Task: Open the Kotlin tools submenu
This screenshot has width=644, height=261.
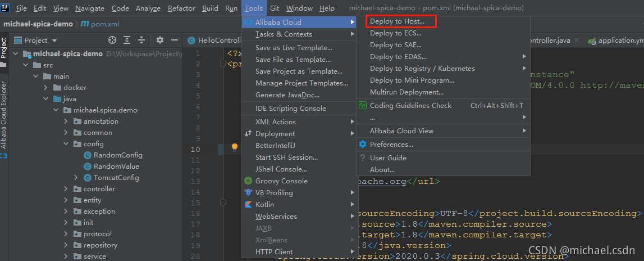Action: (x=299, y=205)
